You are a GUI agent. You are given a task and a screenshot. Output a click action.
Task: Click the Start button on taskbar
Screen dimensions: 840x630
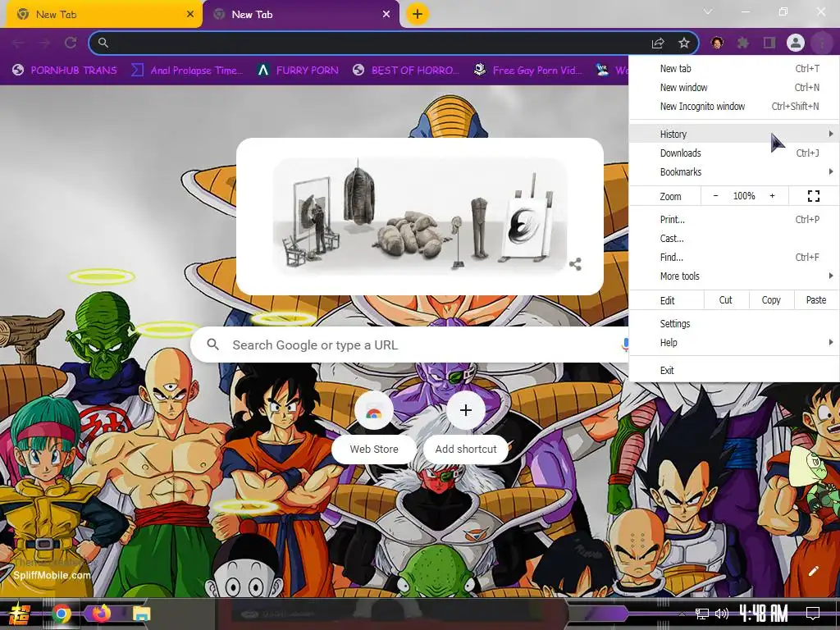(x=20, y=614)
